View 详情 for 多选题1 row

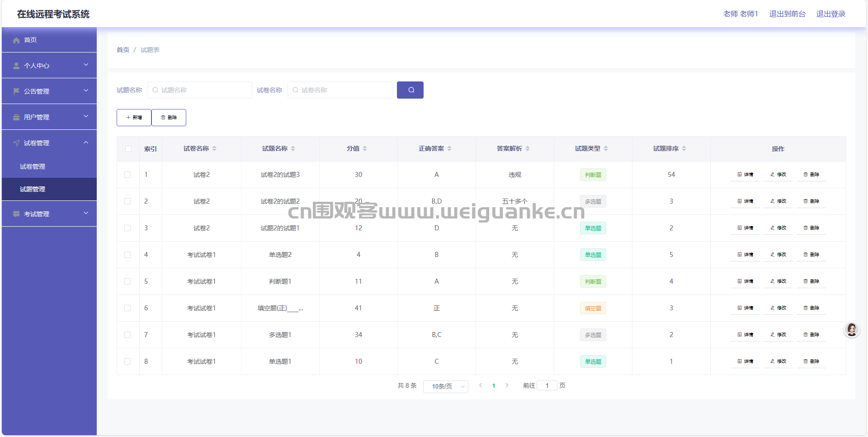pos(745,335)
